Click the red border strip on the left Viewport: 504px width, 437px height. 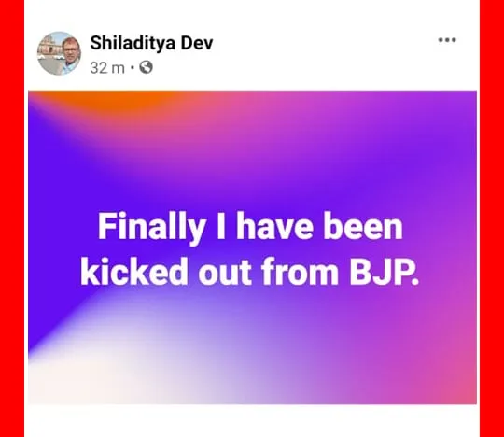pyautogui.click(x=12, y=218)
